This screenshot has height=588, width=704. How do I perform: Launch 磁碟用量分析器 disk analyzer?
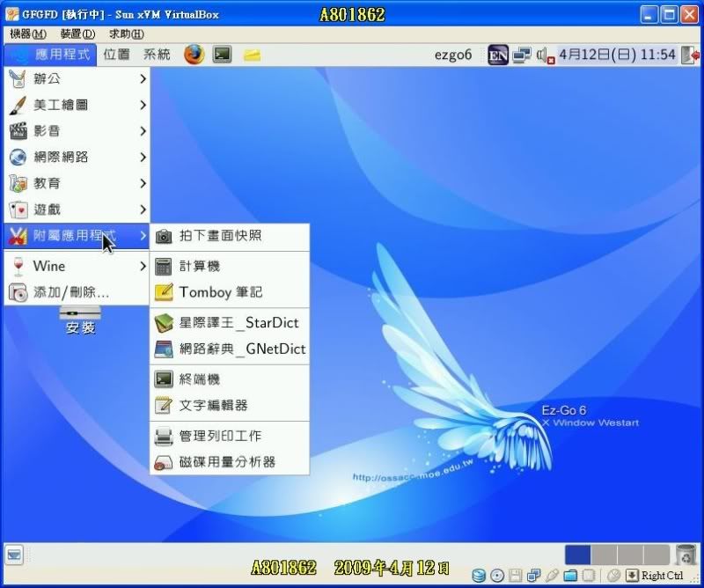point(230,462)
